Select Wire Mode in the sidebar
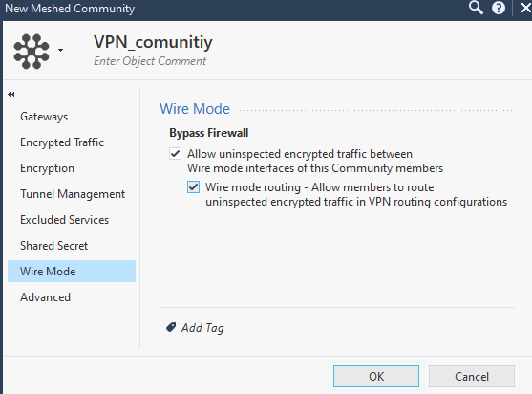This screenshot has height=394, width=532. coord(72,271)
